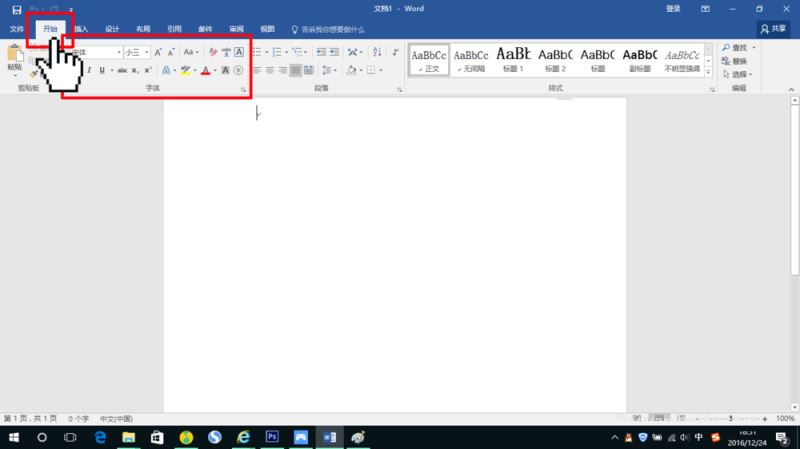The height and width of the screenshot is (449, 800).
Task: Switch to the 插入 ribbon tab
Action: click(82, 29)
